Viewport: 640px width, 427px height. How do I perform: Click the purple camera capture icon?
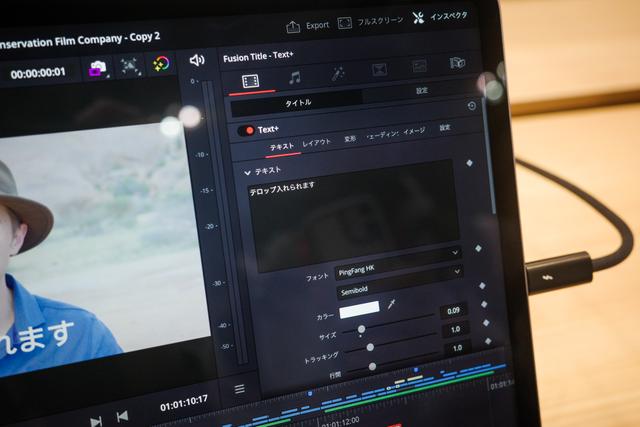pyautogui.click(x=98, y=68)
